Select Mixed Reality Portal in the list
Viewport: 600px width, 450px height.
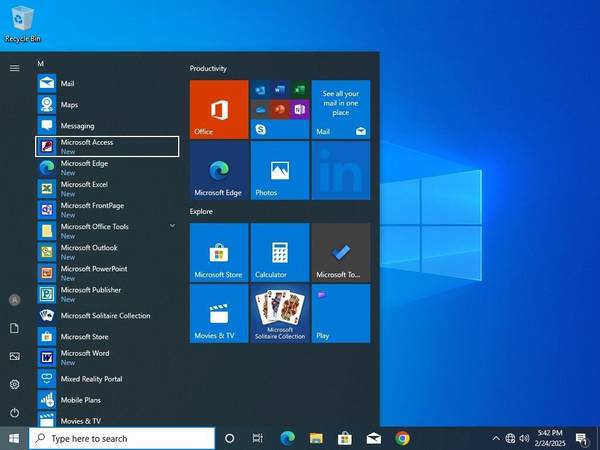click(x=91, y=379)
